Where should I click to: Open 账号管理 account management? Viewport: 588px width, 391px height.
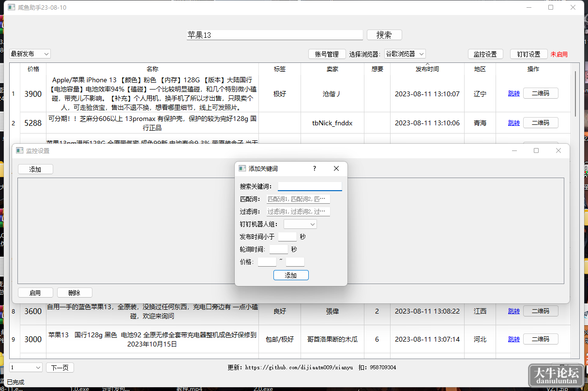tap(327, 54)
